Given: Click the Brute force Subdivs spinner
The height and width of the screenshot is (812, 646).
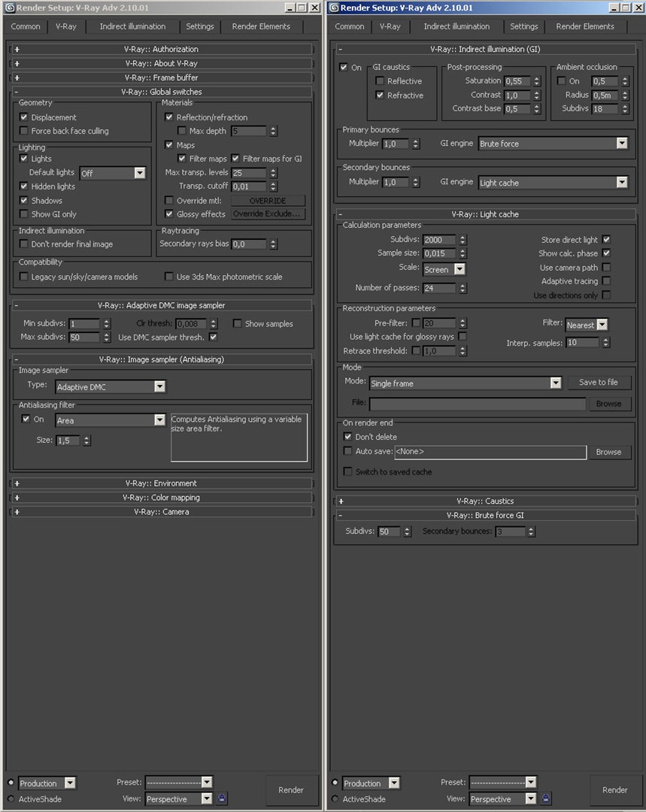Looking at the screenshot, I should [408, 532].
